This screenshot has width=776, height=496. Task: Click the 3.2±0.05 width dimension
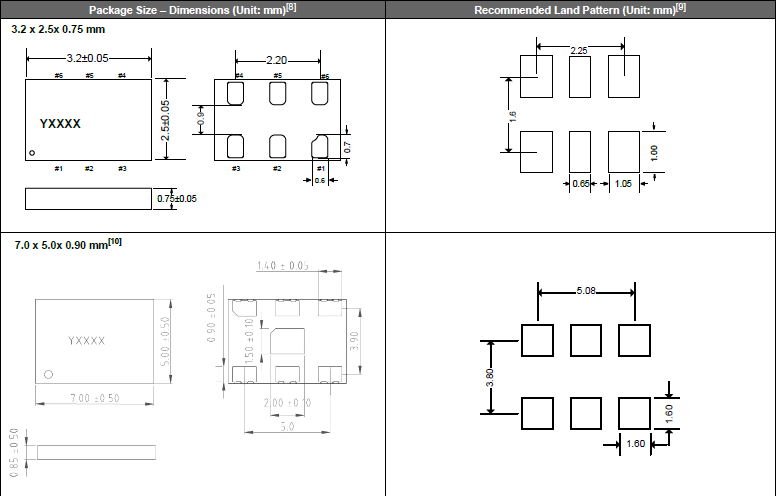click(89, 59)
